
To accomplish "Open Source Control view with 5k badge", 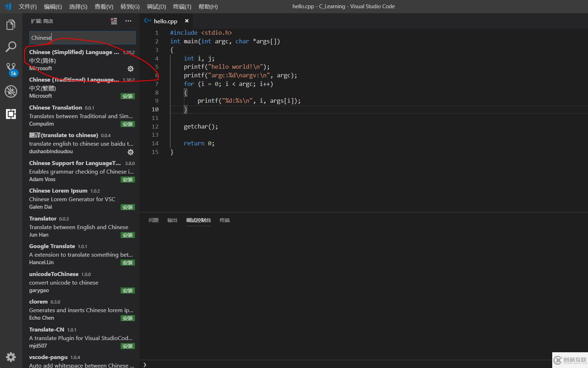I will coord(11,69).
